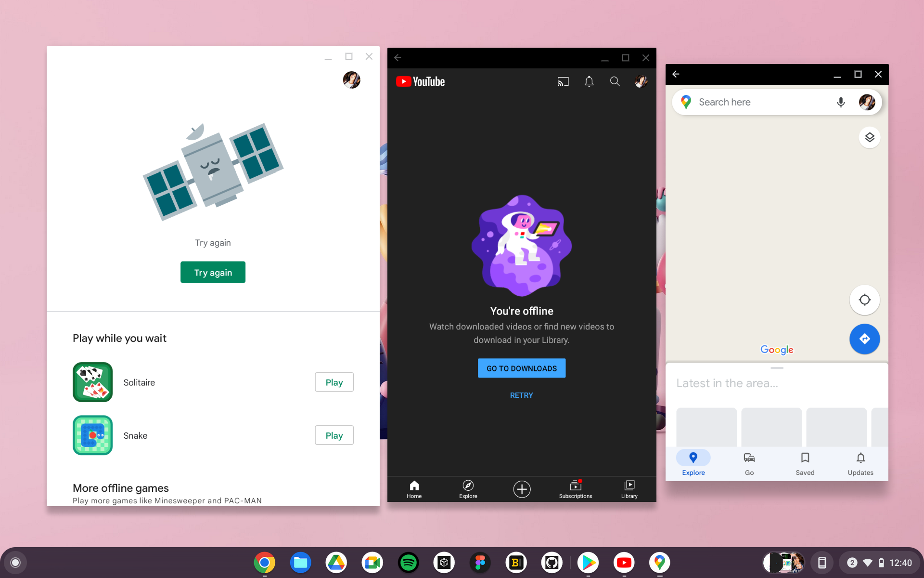The image size is (924, 578).
Task: Click Try again button in Play Store
Action: (213, 272)
